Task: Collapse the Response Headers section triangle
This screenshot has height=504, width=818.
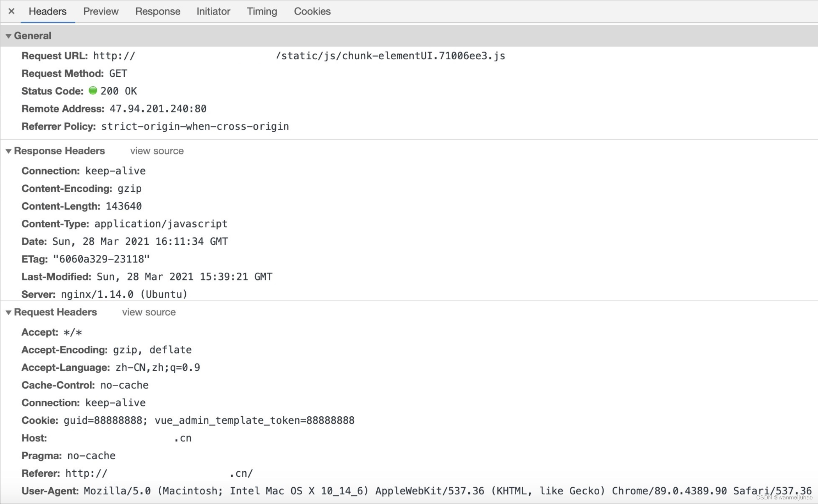Action: click(9, 151)
